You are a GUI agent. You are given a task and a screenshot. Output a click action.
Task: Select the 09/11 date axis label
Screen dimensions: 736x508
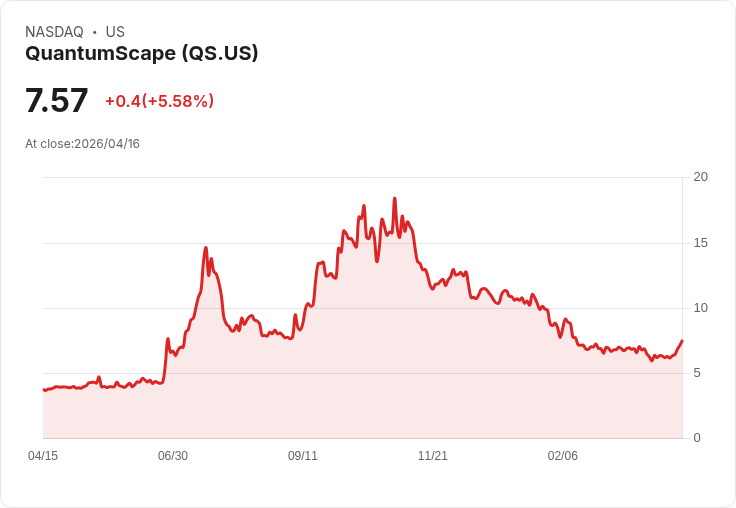[x=303, y=455]
